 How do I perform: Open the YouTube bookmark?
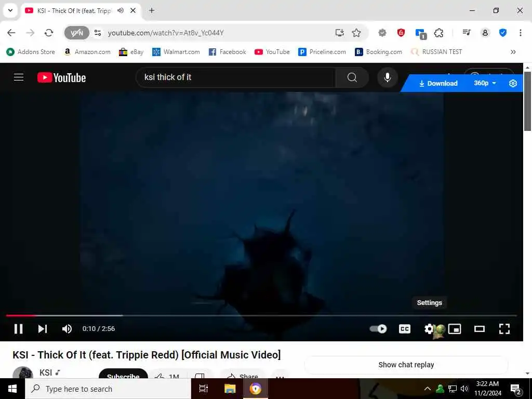[272, 52]
